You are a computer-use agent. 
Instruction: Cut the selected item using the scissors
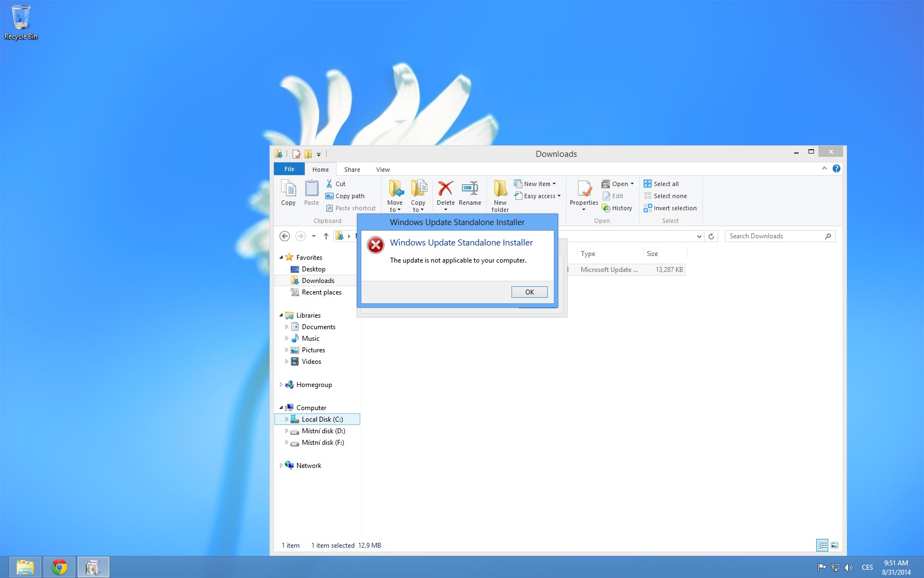[336, 184]
